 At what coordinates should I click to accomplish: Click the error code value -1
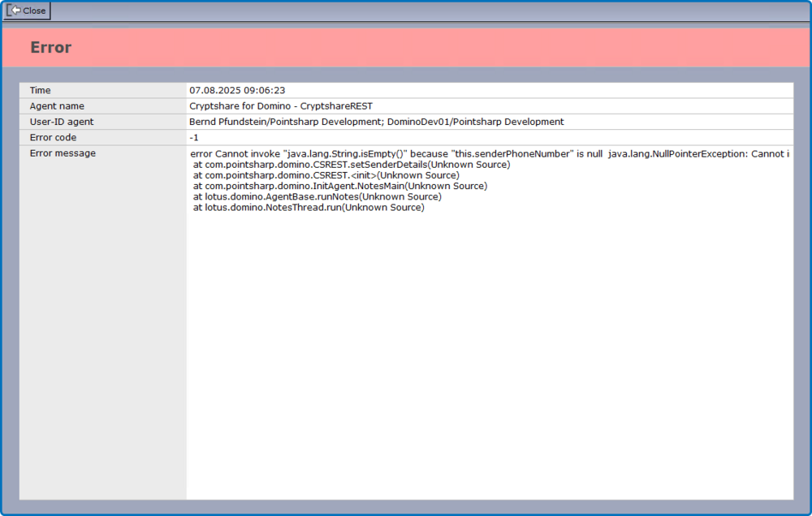pyautogui.click(x=195, y=137)
